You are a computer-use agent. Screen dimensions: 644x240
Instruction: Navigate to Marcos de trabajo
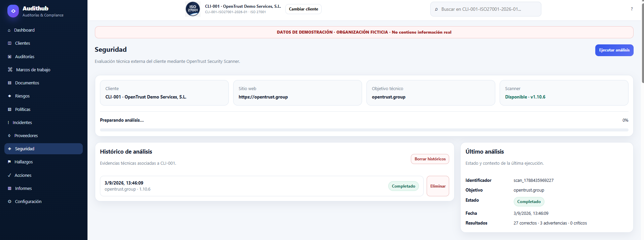click(43, 70)
